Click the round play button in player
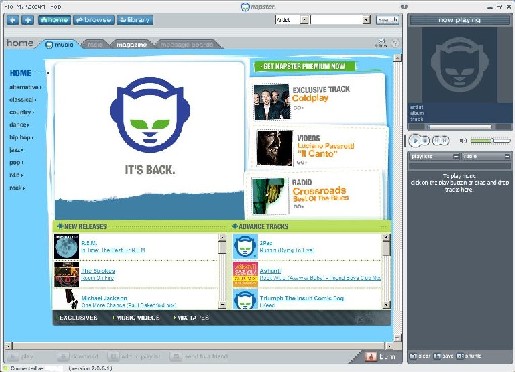 [415, 140]
